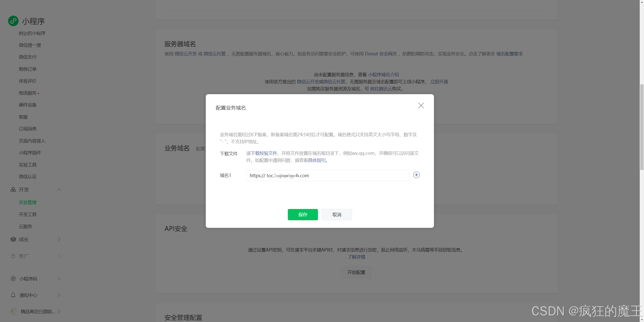Viewport: 644px width, 322px height.
Task: Expand the 成长 menu chevron
Action: (x=59, y=239)
